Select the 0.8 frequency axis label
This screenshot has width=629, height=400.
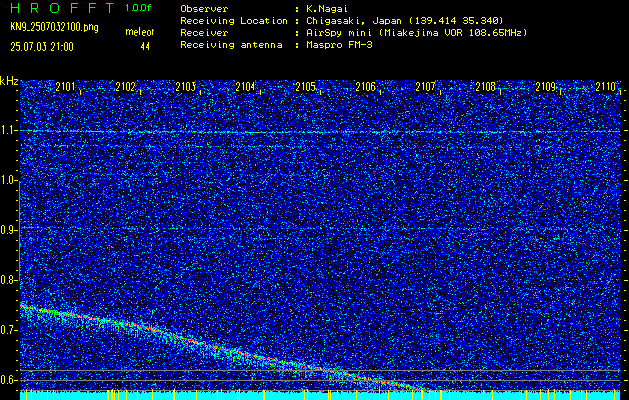[x=9, y=280]
